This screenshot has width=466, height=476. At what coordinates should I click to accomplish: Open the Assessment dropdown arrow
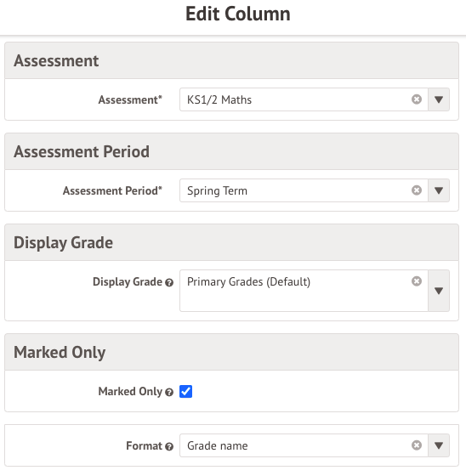439,99
